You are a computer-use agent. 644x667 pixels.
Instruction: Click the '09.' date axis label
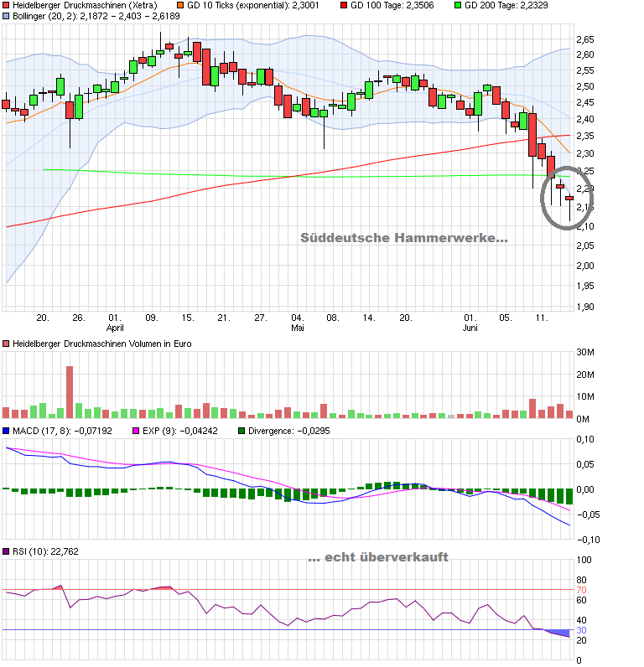(x=152, y=318)
